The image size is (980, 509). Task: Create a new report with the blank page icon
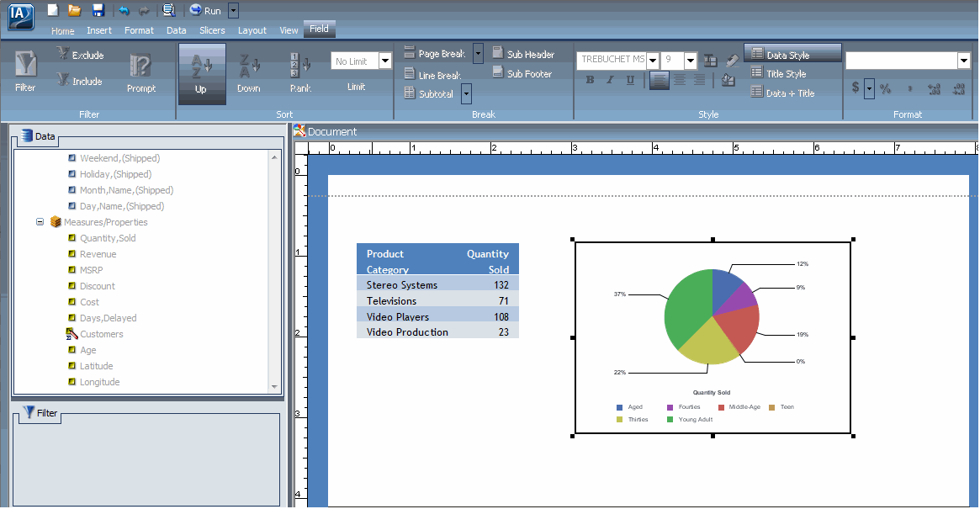(x=53, y=10)
